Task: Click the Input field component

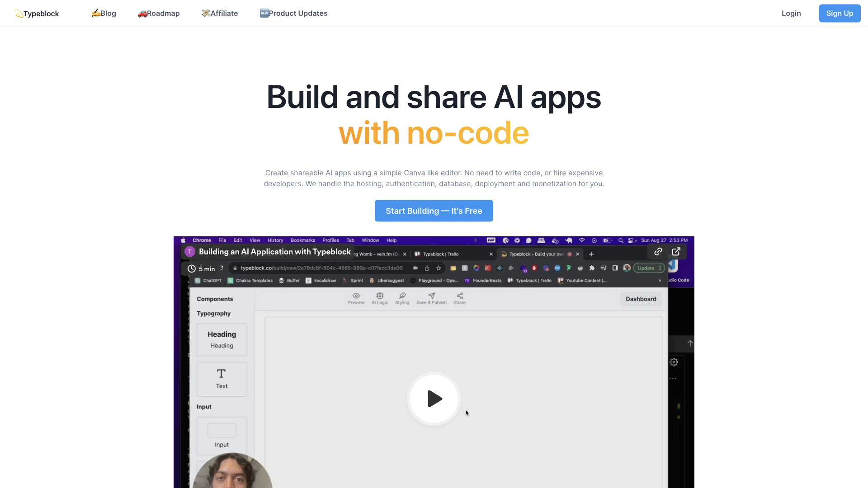Action: pyautogui.click(x=222, y=434)
